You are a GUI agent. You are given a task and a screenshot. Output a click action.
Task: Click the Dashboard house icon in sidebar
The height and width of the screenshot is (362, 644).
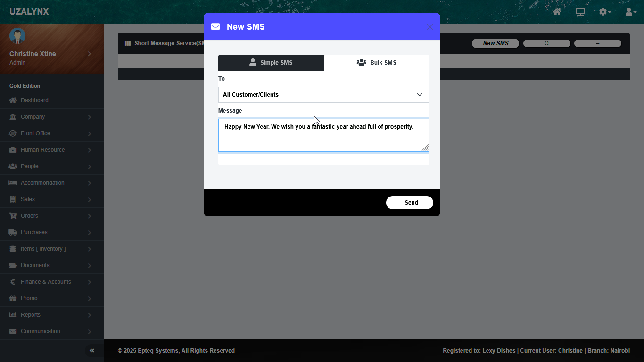point(13,100)
